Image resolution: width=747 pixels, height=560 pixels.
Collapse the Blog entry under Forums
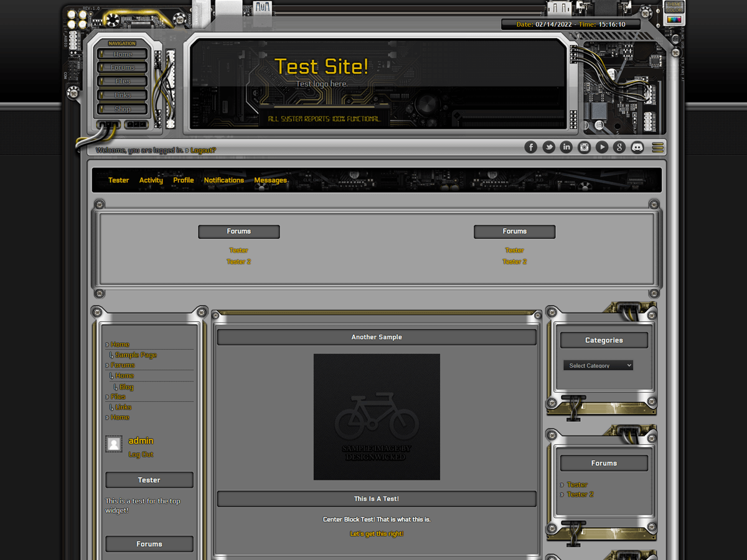(126, 386)
